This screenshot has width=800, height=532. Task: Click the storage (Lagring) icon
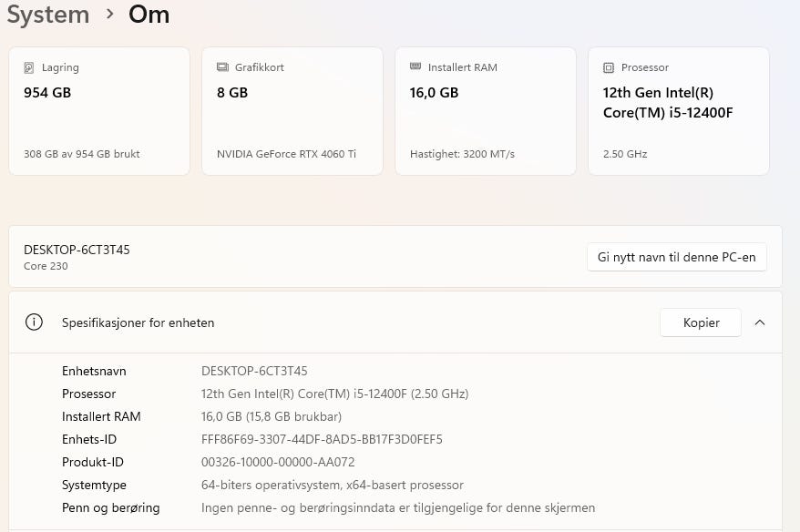click(x=29, y=67)
